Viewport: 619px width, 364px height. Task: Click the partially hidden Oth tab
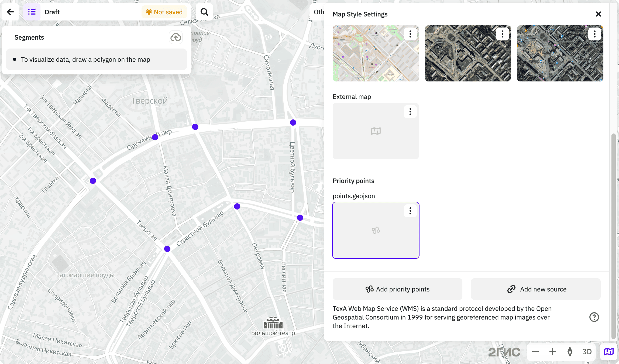(319, 12)
